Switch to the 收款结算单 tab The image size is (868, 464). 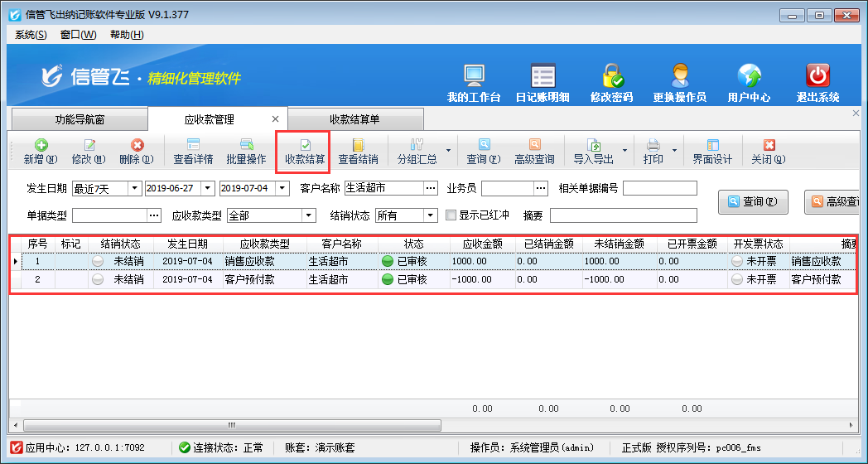pyautogui.click(x=354, y=119)
